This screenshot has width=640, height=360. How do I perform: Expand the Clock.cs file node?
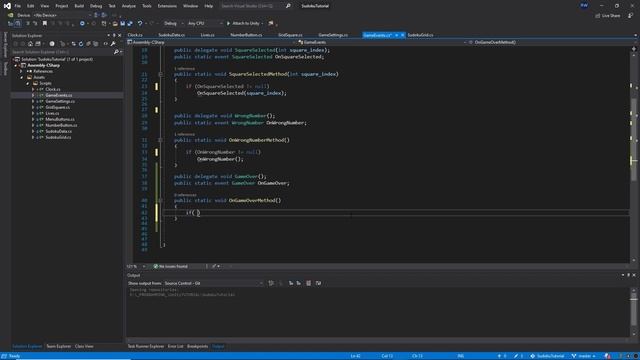[x=33, y=89]
